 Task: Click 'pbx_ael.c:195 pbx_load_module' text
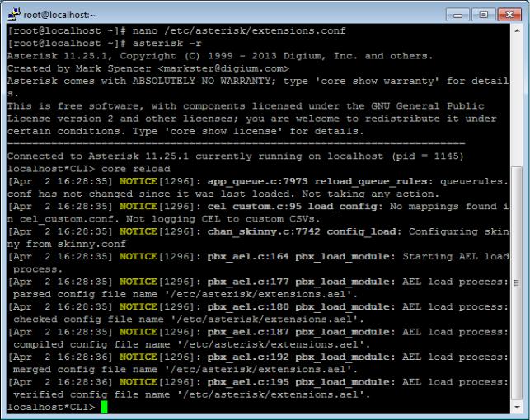[x=298, y=382]
